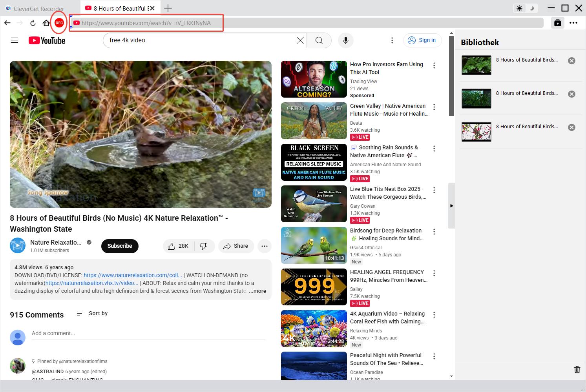Open options for Peaceful Night video
Viewport: 586px width, 392px height.
point(434,356)
